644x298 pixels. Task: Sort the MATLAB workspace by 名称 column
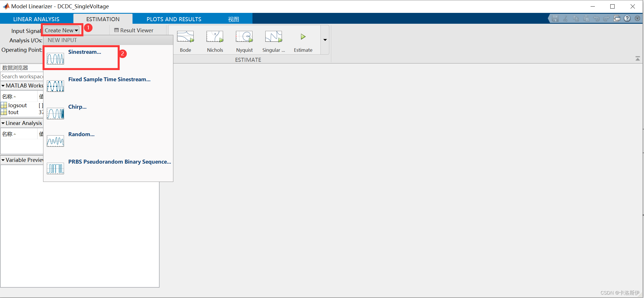[x=19, y=96]
